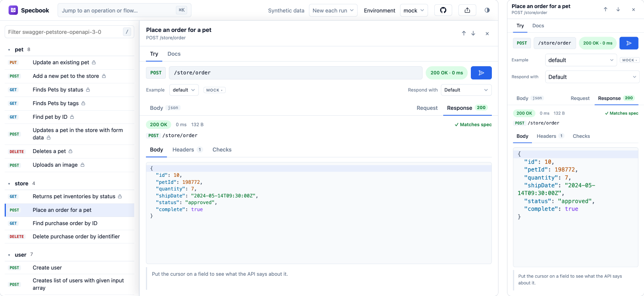Click the share/export icon in header
The image size is (644, 296).
tap(467, 10)
